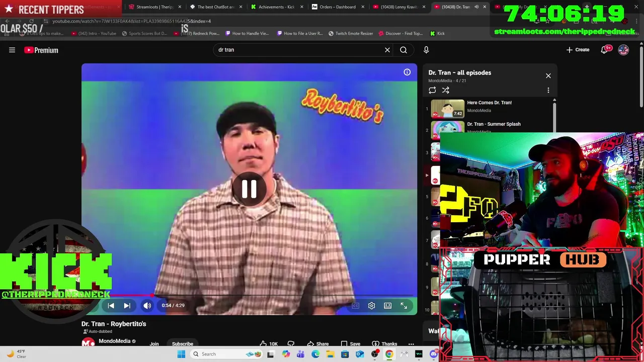Open Microsoft Edge from the taskbar
This screenshot has width=644, height=362.
point(315,354)
